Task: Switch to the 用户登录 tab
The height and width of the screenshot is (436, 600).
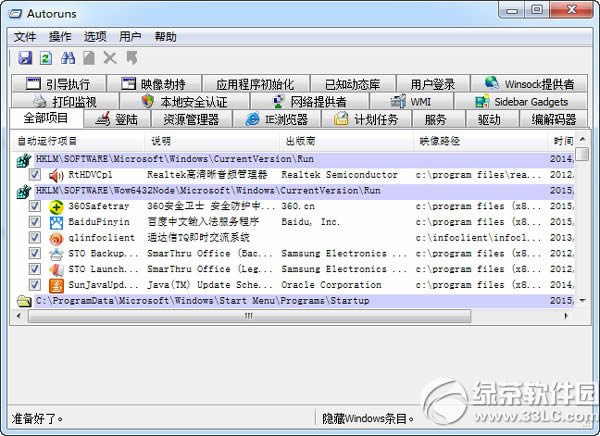Action: 433,84
